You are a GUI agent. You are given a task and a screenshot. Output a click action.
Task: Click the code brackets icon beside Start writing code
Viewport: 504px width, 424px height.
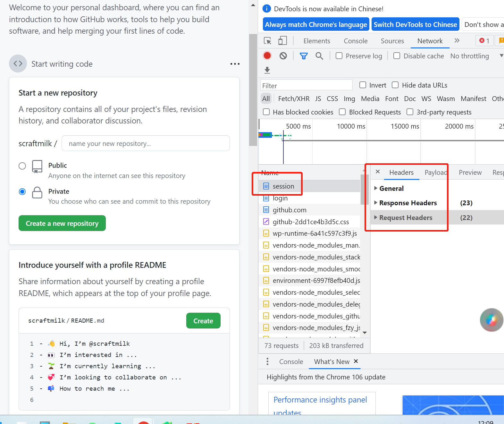click(x=18, y=64)
